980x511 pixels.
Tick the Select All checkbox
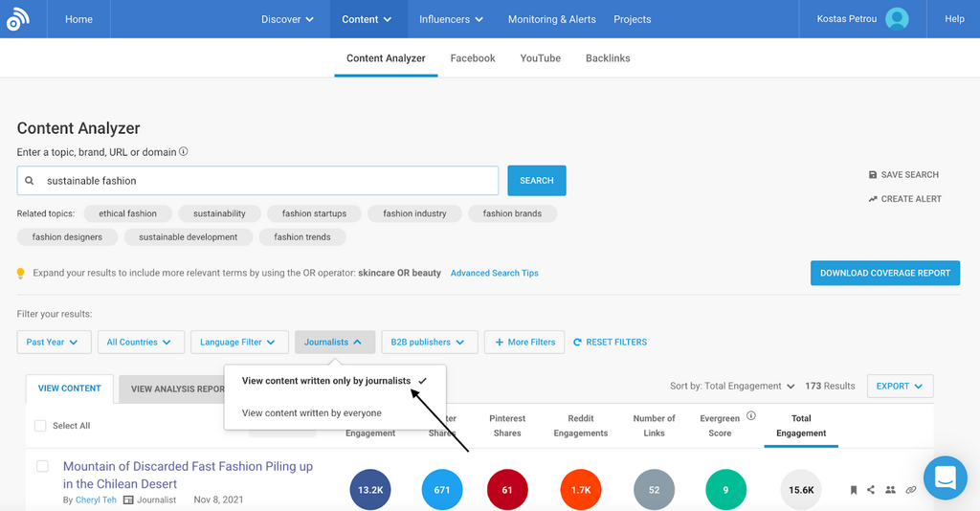click(x=40, y=426)
